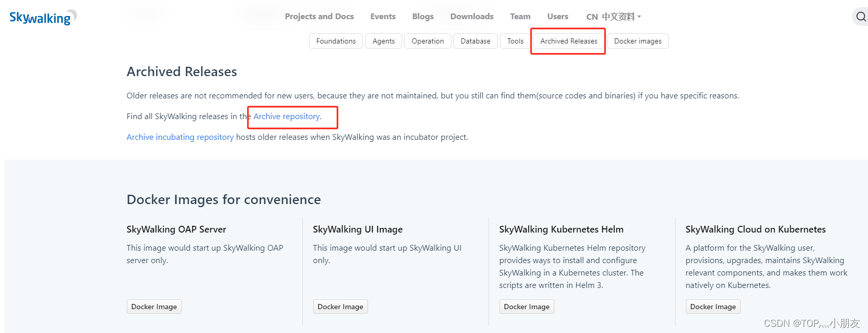The width and height of the screenshot is (868, 333).
Task: Click Docker Image under SkyWalking OAP Server
Action: point(154,307)
